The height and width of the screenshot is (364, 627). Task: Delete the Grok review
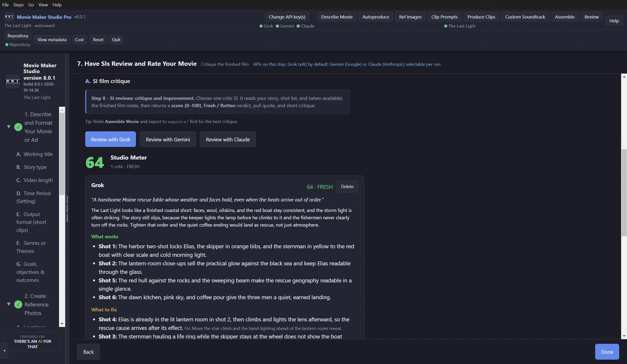(347, 187)
